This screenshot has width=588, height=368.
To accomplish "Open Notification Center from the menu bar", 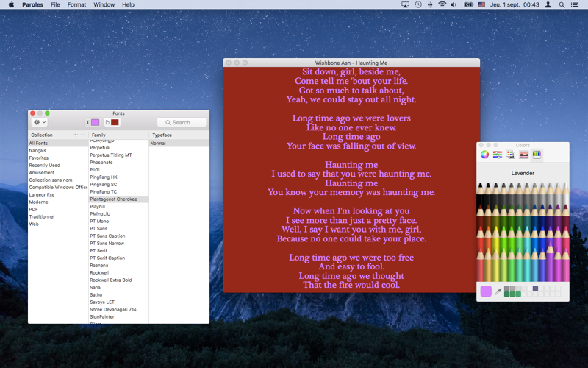I will click(575, 4).
